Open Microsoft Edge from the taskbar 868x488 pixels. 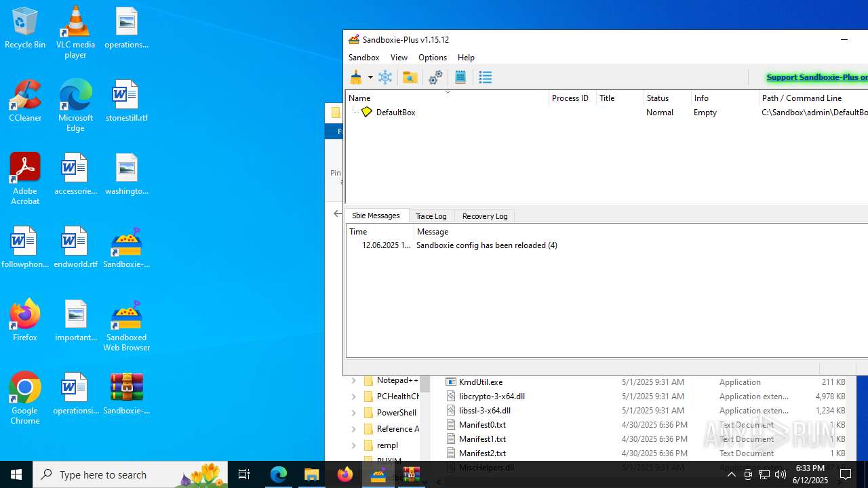tap(279, 474)
